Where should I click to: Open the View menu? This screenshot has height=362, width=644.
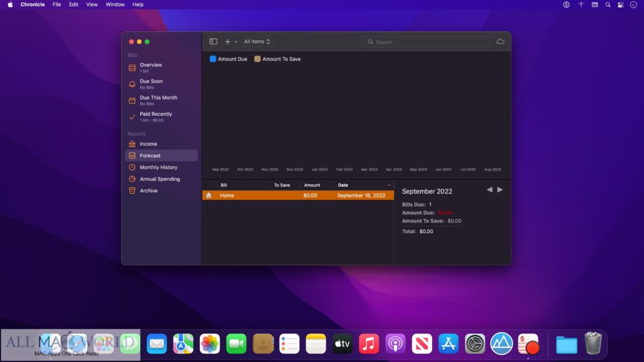tap(92, 4)
